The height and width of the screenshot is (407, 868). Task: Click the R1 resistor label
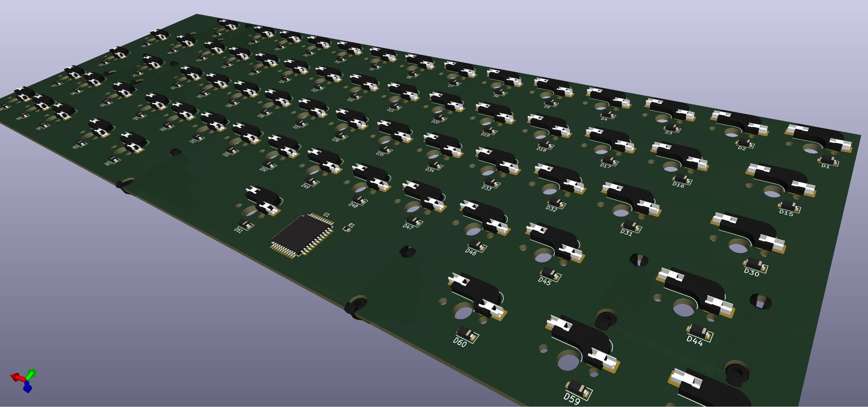tap(351, 225)
